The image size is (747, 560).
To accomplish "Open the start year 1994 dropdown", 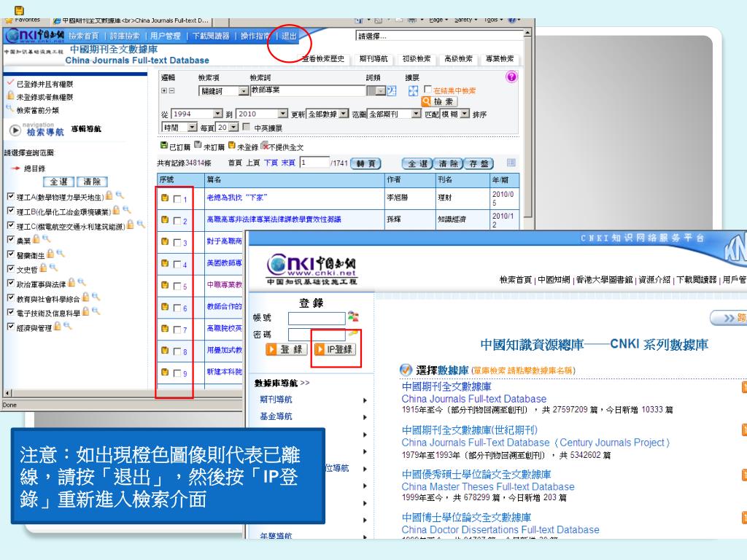I will [217, 114].
